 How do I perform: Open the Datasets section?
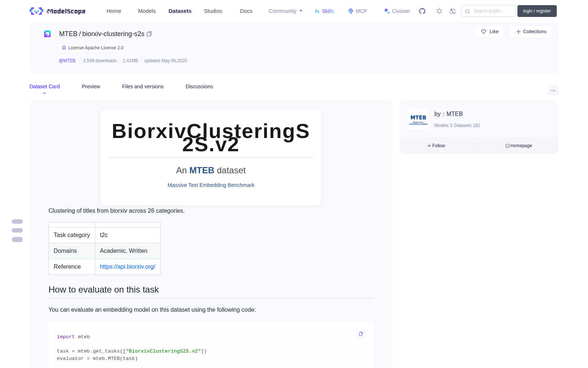pyautogui.click(x=180, y=11)
